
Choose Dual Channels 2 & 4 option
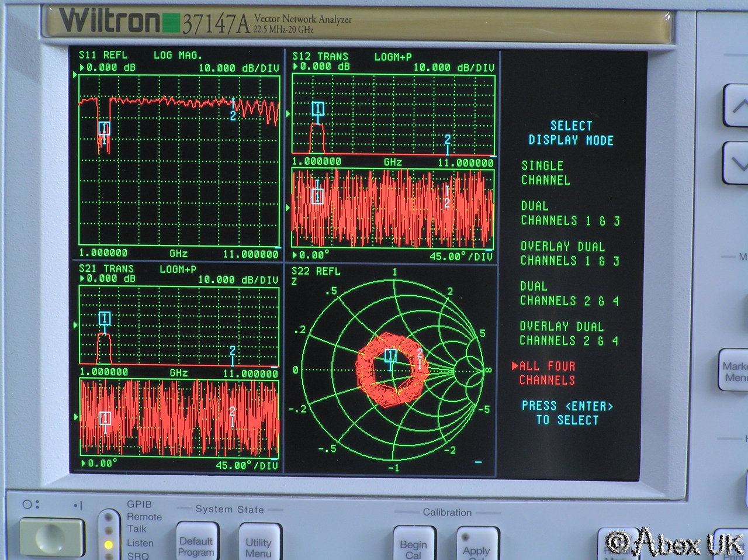[x=569, y=293]
